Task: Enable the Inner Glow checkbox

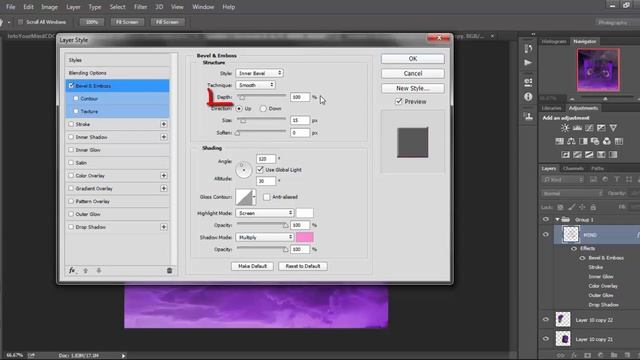Action: click(x=71, y=150)
